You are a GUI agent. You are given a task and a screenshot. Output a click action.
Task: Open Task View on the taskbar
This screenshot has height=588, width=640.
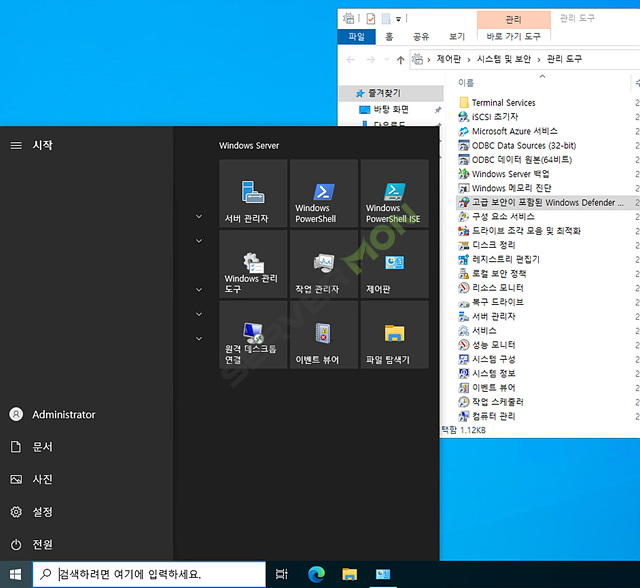[x=282, y=574]
